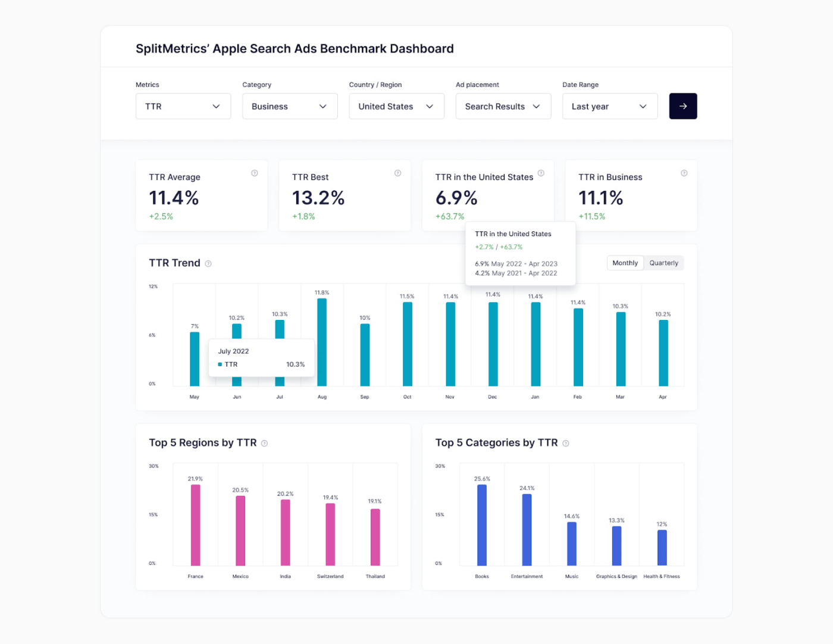Click the info icon beside Top 5 Regions by TTR
The image size is (833, 644).
(x=264, y=443)
